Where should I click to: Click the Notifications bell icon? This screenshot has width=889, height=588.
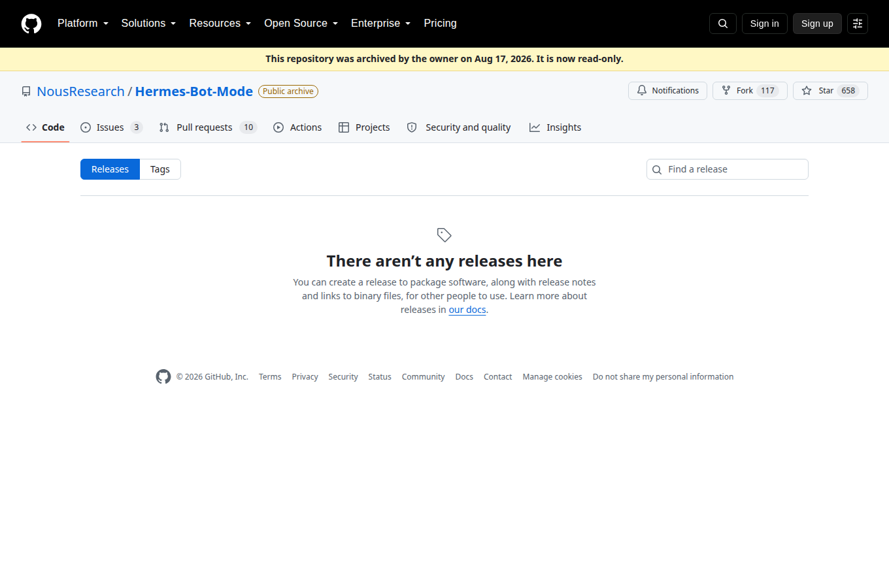click(642, 91)
